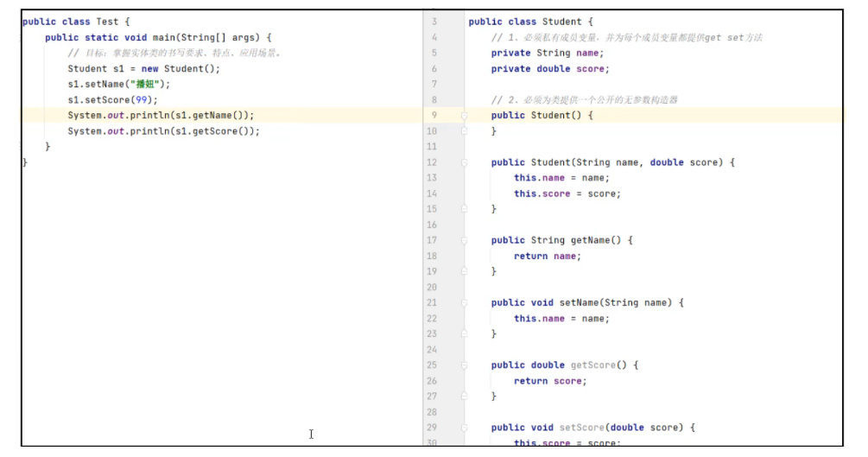868x457 pixels.
Task: Click line number 5 in the gutter
Action: pyautogui.click(x=434, y=53)
